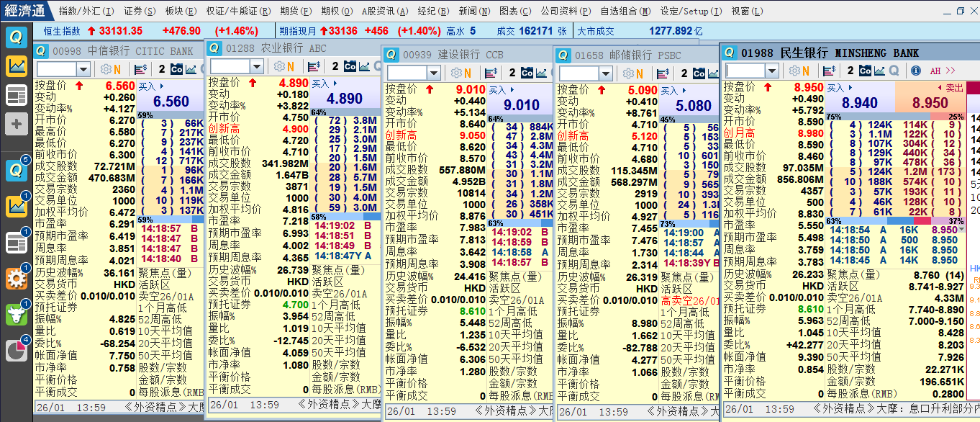Click the 买入 buy label in CCB window
980x422 pixels.
point(497,90)
